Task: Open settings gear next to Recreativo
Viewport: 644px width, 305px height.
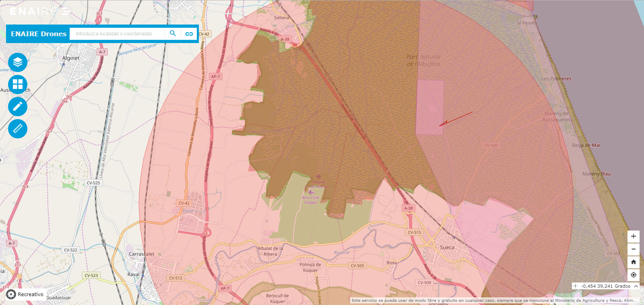Action: tap(11, 295)
